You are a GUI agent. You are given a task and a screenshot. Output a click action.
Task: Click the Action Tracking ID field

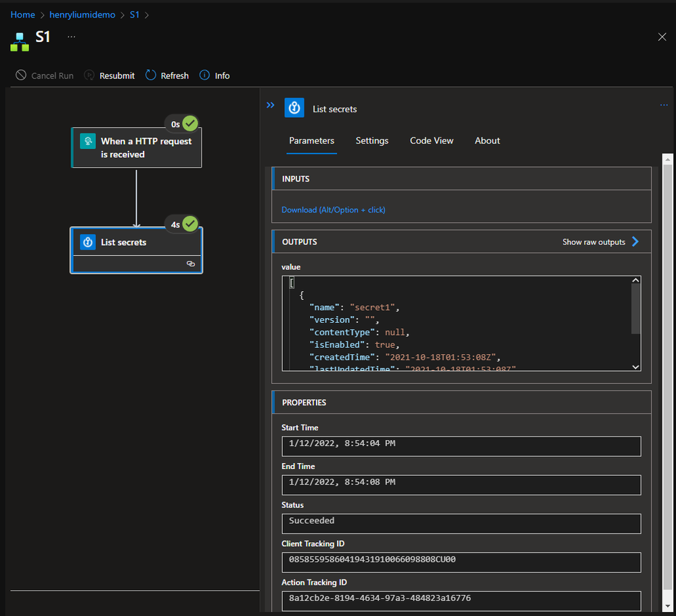point(461,601)
